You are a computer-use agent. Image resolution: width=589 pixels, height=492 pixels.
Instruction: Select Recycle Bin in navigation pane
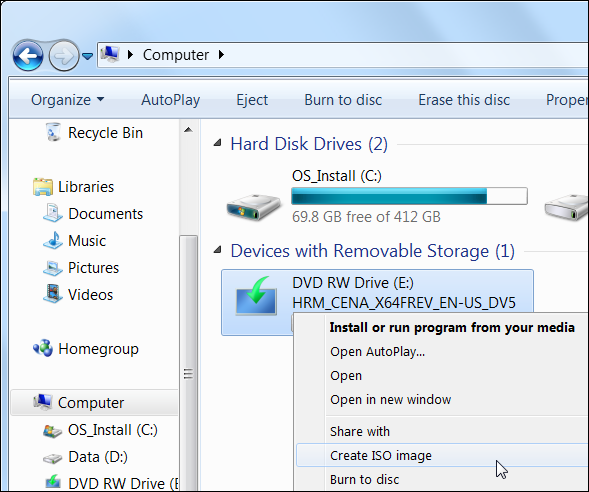(94, 133)
